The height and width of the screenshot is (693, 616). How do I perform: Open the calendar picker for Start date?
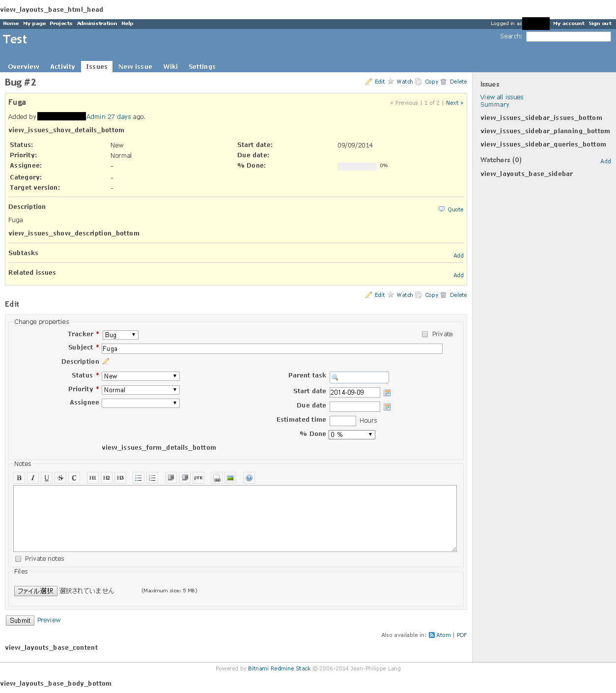pos(387,392)
